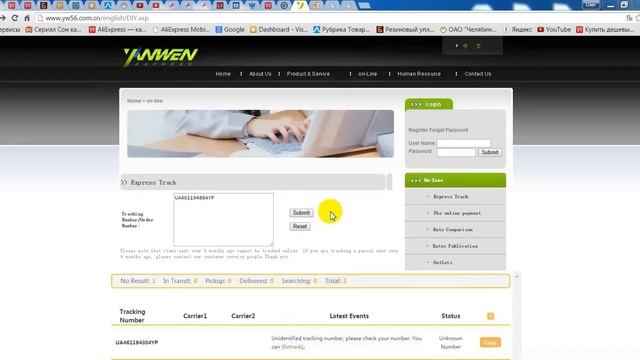Click the Home breadcrumb link
Screen dimensions: 640x360
134,100
